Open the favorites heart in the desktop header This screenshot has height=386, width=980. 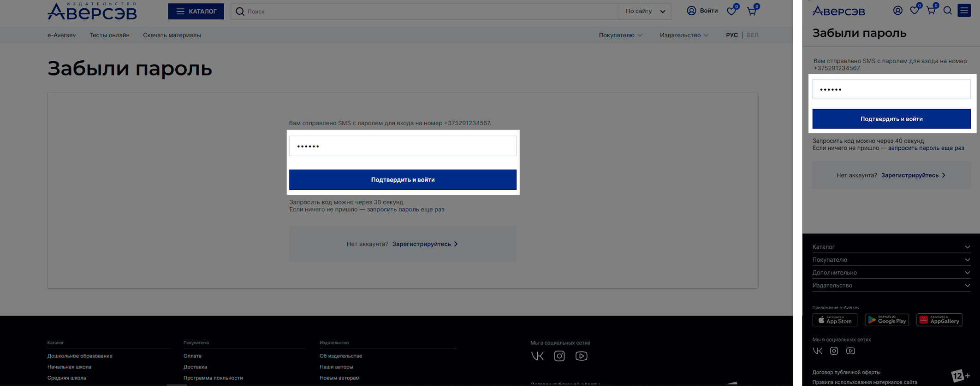[731, 11]
